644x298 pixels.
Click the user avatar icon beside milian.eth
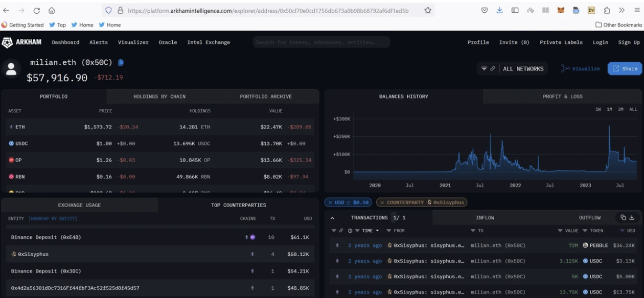[x=11, y=69]
